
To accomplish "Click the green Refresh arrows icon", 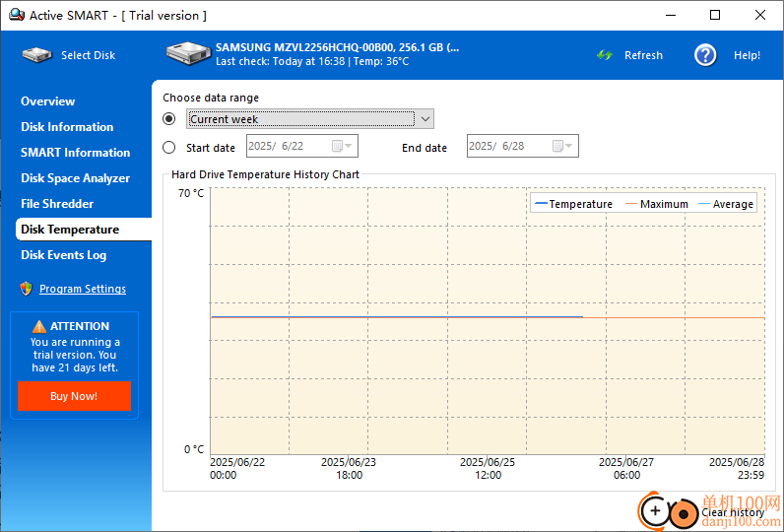I will tap(605, 55).
